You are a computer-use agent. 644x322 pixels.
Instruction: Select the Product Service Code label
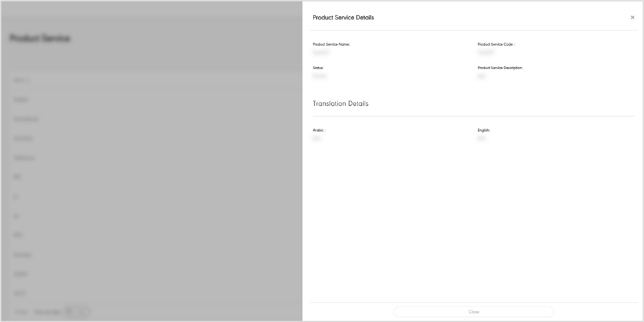[496, 45]
